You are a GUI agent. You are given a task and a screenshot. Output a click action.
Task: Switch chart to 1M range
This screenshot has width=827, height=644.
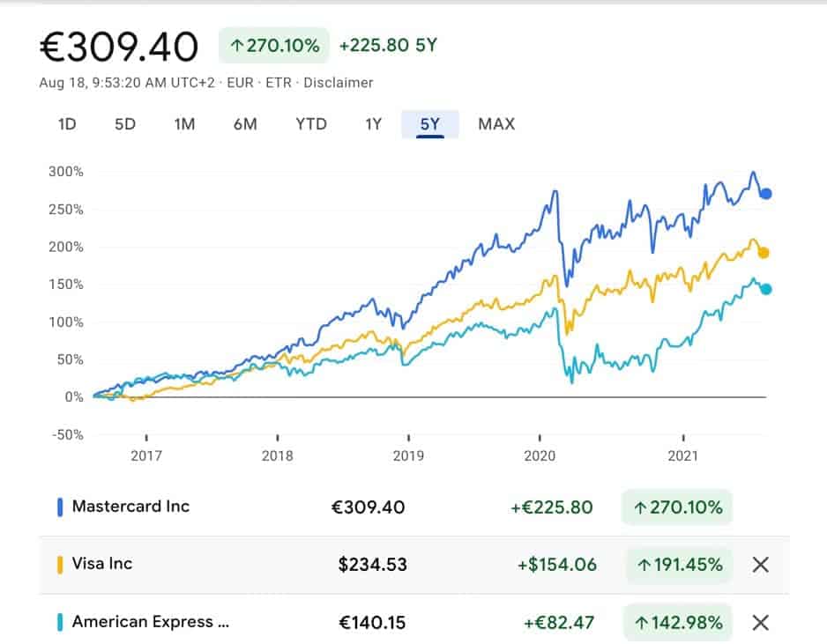click(x=184, y=124)
